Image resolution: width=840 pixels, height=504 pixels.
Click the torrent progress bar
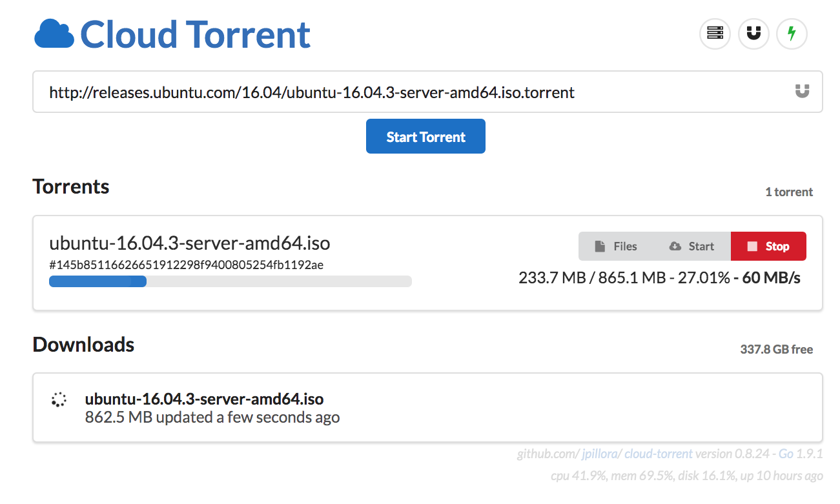point(230,281)
